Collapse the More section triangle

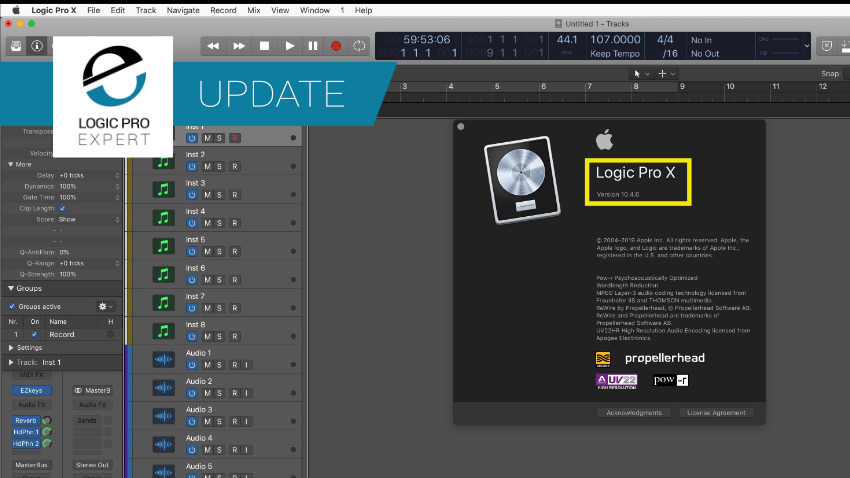tap(11, 164)
